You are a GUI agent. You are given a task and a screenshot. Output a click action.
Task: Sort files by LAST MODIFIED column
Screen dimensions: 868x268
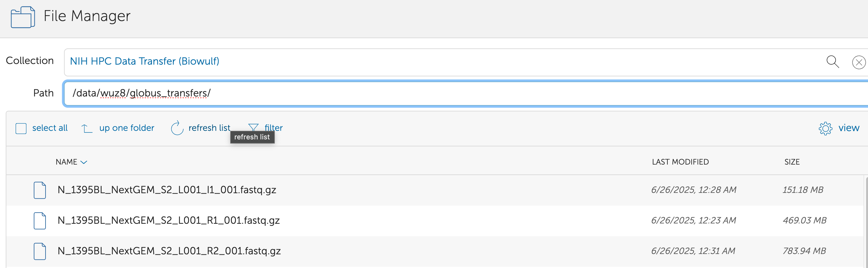coord(680,162)
